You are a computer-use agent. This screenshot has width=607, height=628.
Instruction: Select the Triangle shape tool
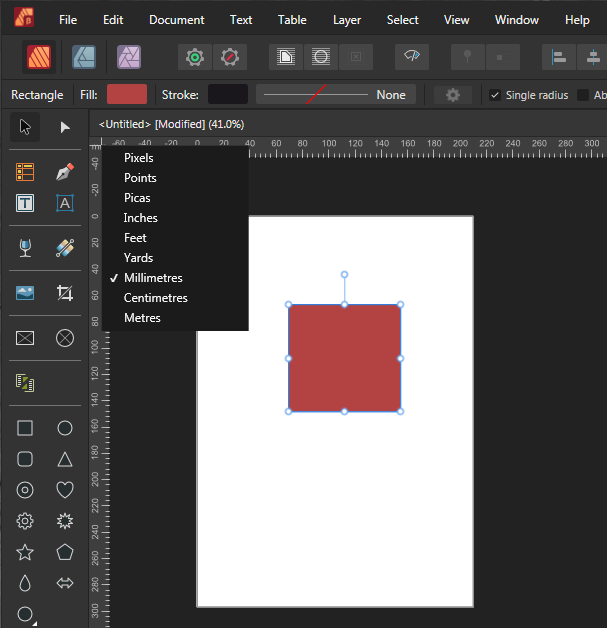coord(64,459)
